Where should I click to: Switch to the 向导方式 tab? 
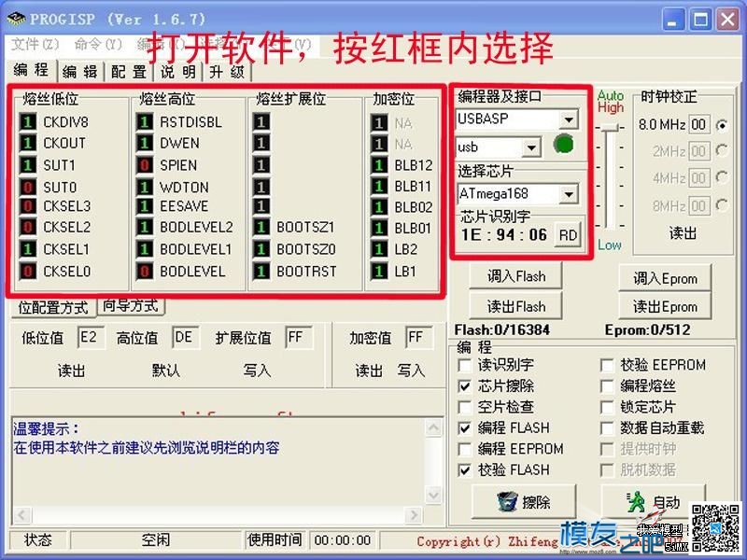[131, 306]
